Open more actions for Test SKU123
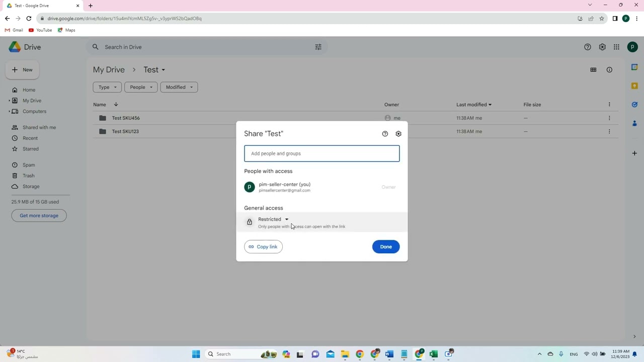This screenshot has width=644, height=362. 609,132
